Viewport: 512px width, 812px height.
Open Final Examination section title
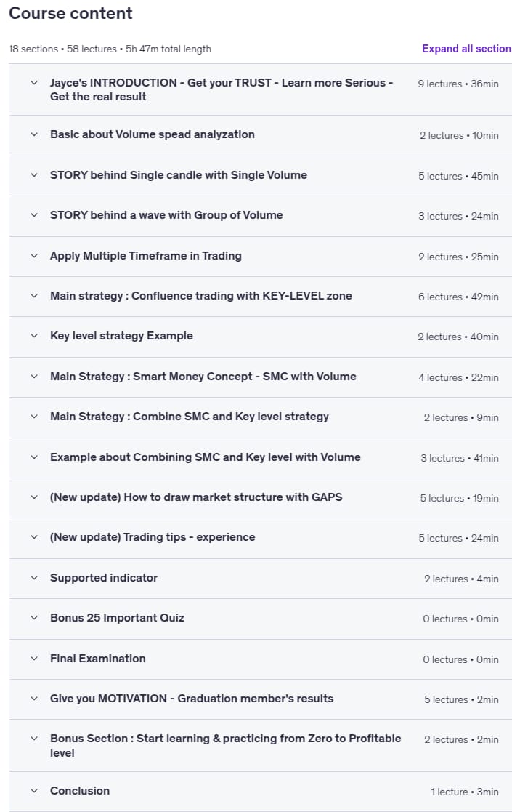tap(98, 658)
